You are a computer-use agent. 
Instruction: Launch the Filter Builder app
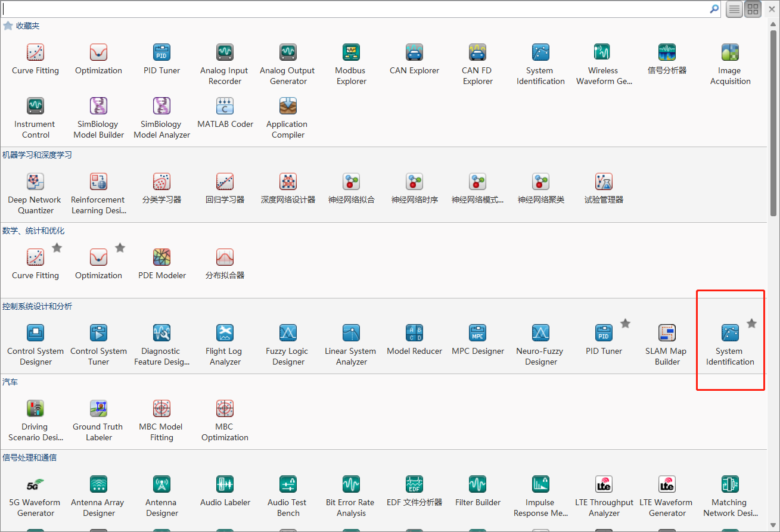(478, 491)
